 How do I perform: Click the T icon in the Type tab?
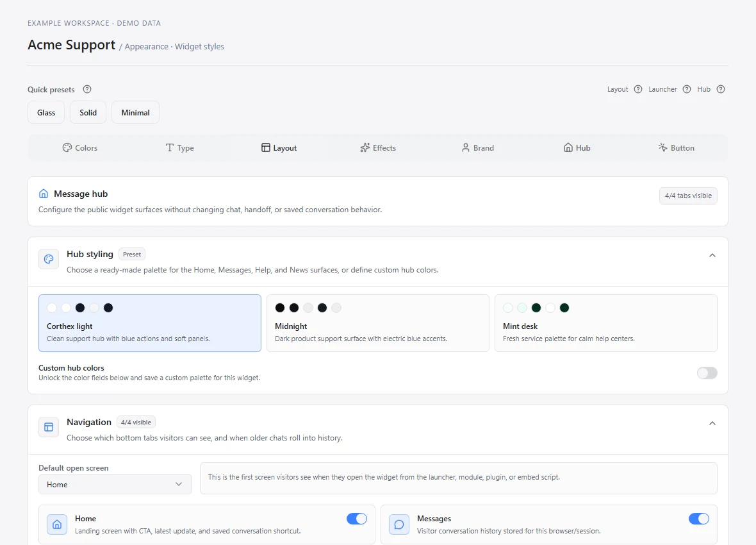169,147
